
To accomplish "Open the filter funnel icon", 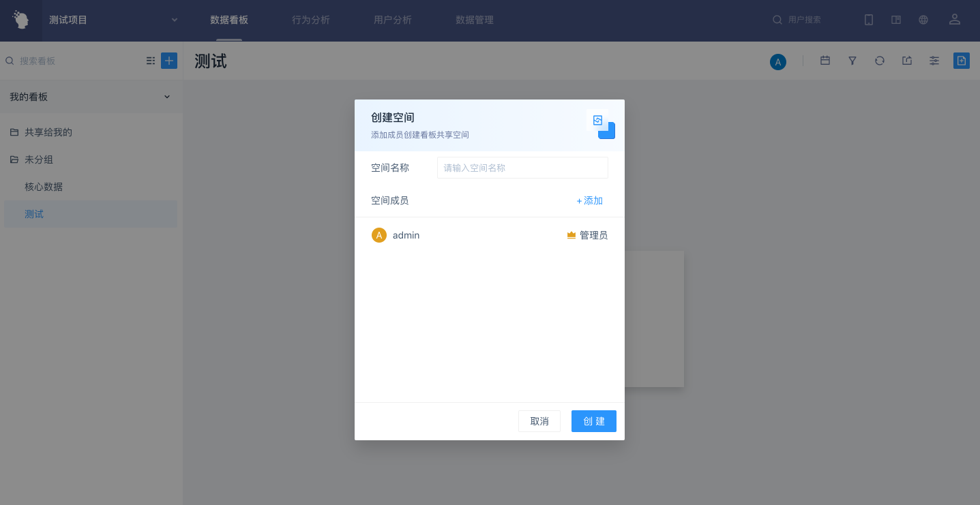I will coord(852,61).
